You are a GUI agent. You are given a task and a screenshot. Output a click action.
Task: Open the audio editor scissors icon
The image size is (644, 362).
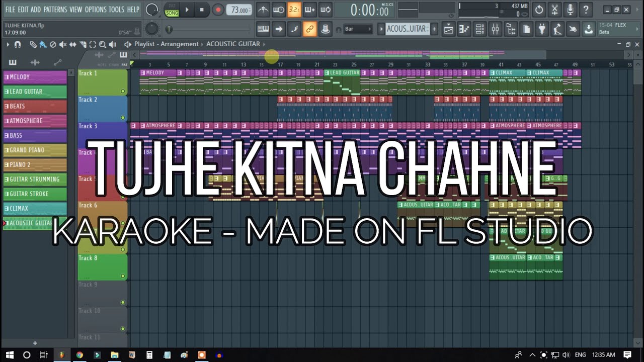554,10
